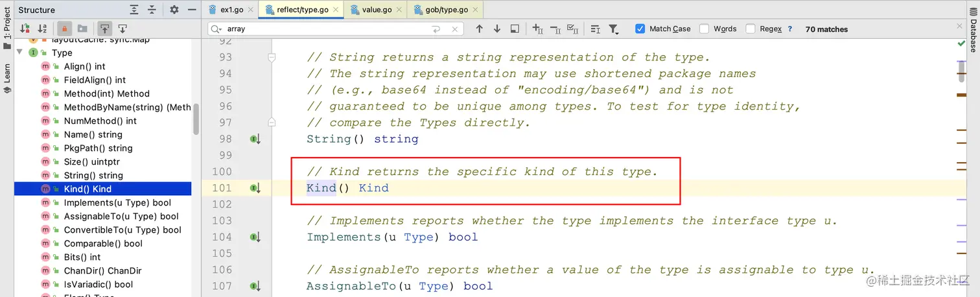Close the ex1.go tab
980x297 pixels.
[x=250, y=10]
